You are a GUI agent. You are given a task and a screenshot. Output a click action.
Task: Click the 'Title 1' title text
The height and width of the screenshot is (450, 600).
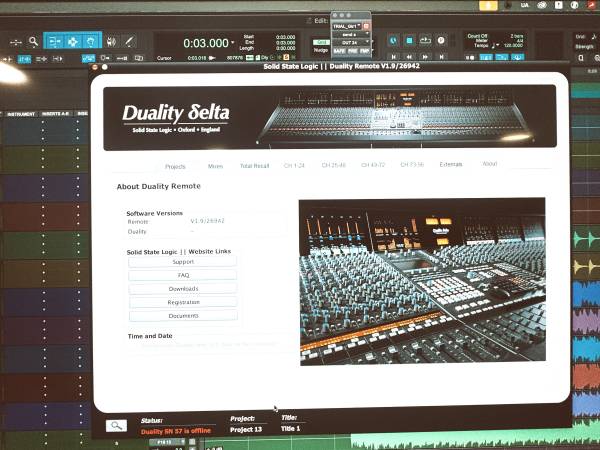pos(290,429)
